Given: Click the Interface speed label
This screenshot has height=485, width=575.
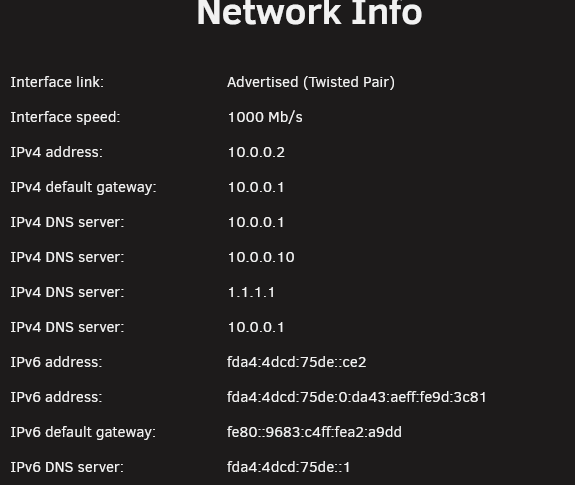Looking at the screenshot, I should point(65,117).
